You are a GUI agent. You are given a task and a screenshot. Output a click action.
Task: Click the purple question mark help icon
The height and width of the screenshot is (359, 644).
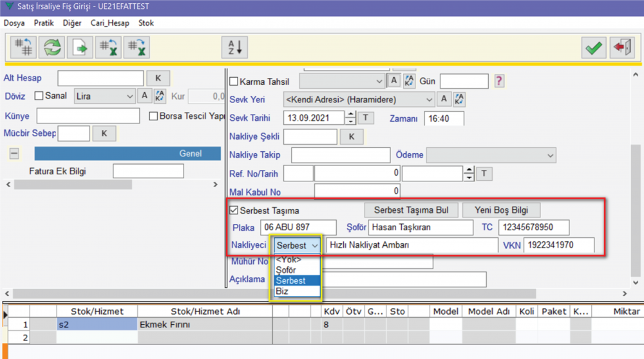click(x=499, y=81)
